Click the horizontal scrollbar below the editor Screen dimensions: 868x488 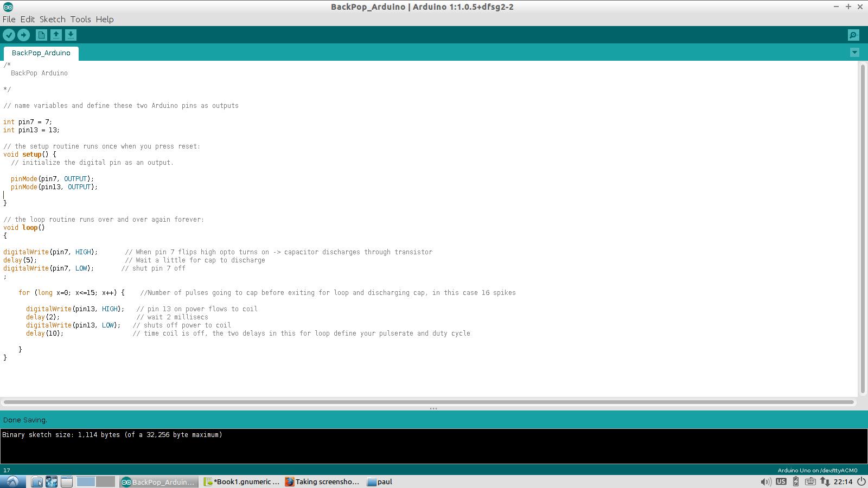[429, 402]
